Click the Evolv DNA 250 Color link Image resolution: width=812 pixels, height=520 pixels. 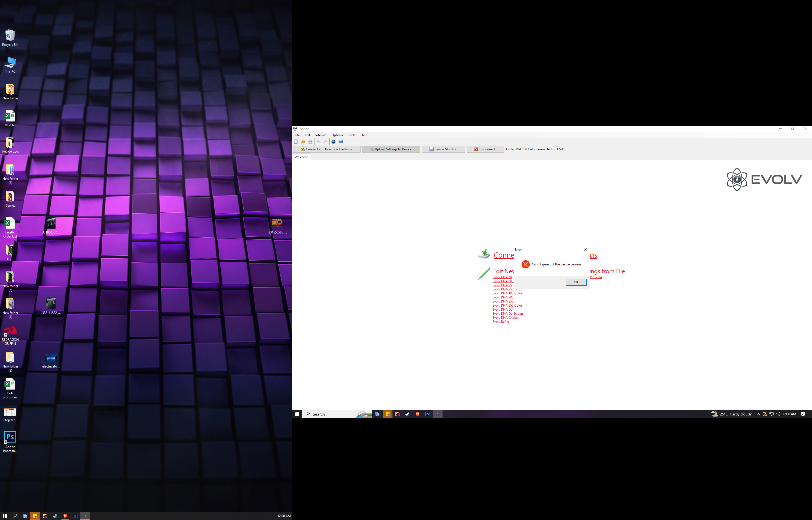pyautogui.click(x=507, y=305)
